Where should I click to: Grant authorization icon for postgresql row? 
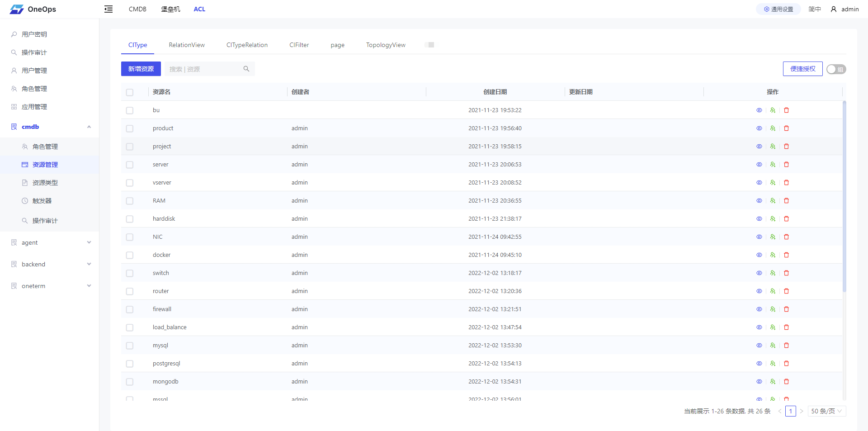[x=773, y=363]
